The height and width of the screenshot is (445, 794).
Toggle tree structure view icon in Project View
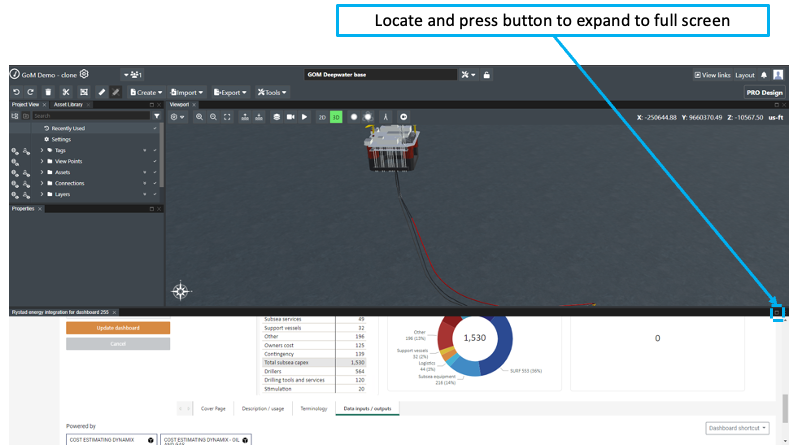coord(15,116)
